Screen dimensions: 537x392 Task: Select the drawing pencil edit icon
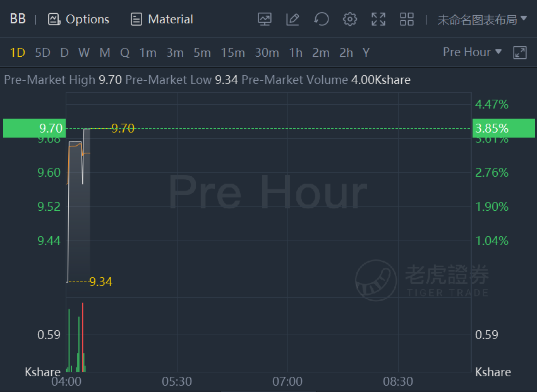(293, 19)
